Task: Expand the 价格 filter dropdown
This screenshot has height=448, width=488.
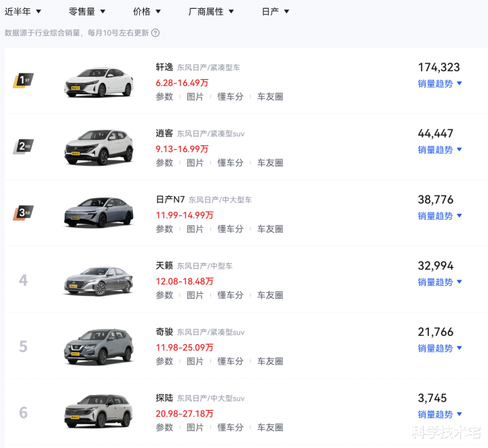Action: pos(147,12)
